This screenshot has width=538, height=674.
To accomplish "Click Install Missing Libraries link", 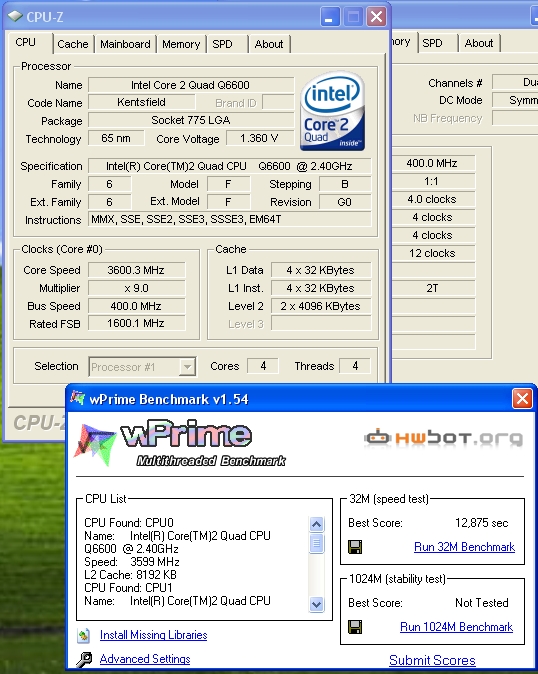I will click(153, 635).
